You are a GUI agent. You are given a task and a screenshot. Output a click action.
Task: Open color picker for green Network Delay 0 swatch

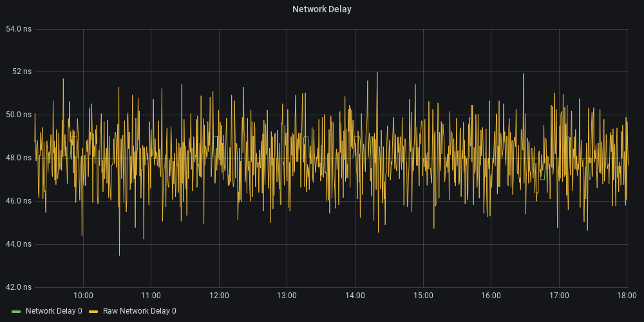pos(16,311)
